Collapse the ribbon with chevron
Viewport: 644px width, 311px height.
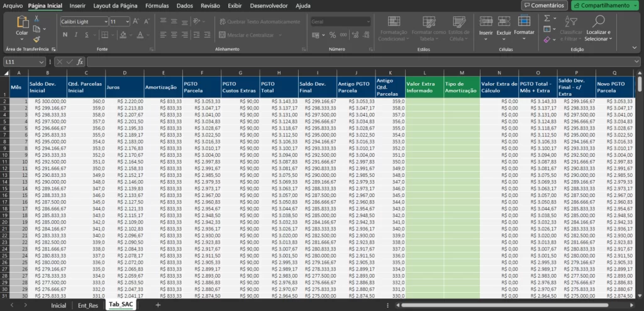pos(635,48)
